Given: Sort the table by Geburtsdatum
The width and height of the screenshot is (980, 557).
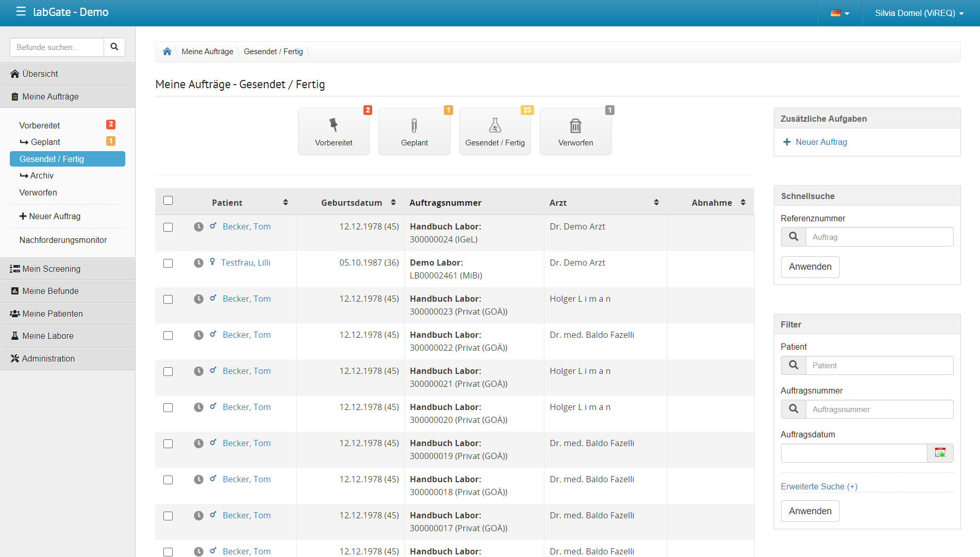Looking at the screenshot, I should point(393,203).
